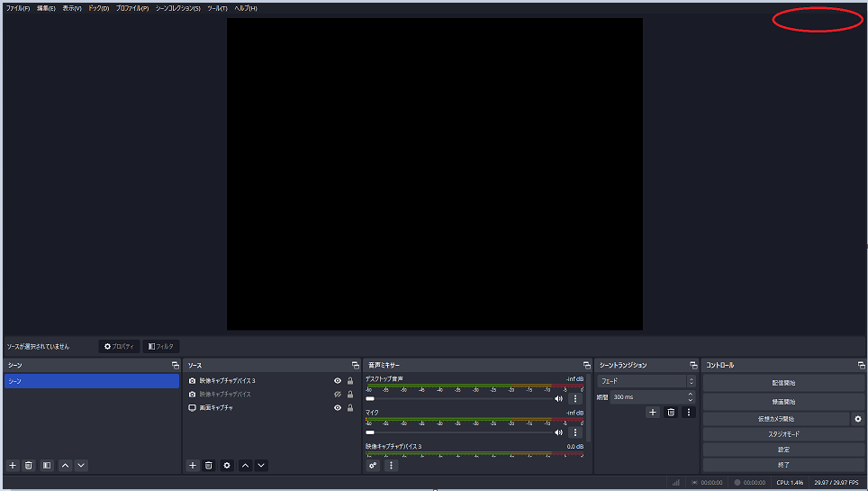868x491 pixels.
Task: Move source down in Sources dock
Action: (x=261, y=466)
